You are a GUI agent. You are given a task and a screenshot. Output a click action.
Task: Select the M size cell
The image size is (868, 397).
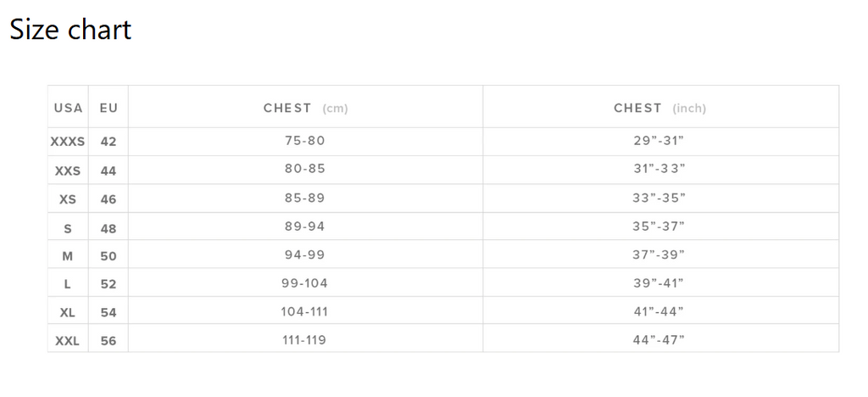coord(68,256)
